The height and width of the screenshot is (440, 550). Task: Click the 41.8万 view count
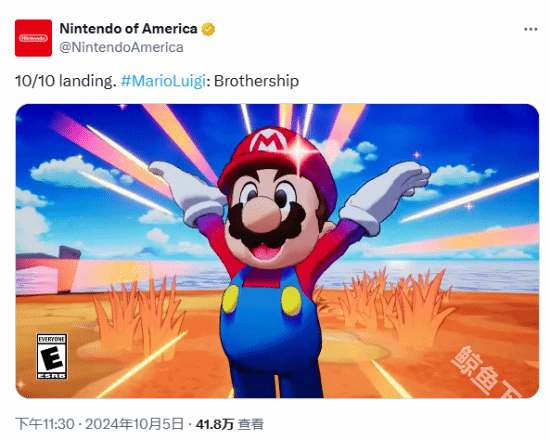click(x=215, y=424)
